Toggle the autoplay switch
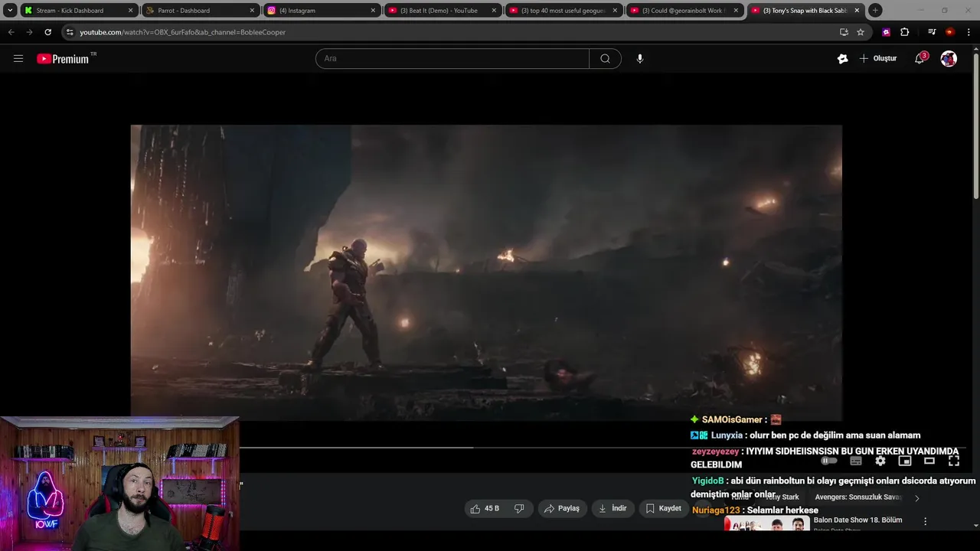The height and width of the screenshot is (551, 980). click(x=829, y=461)
